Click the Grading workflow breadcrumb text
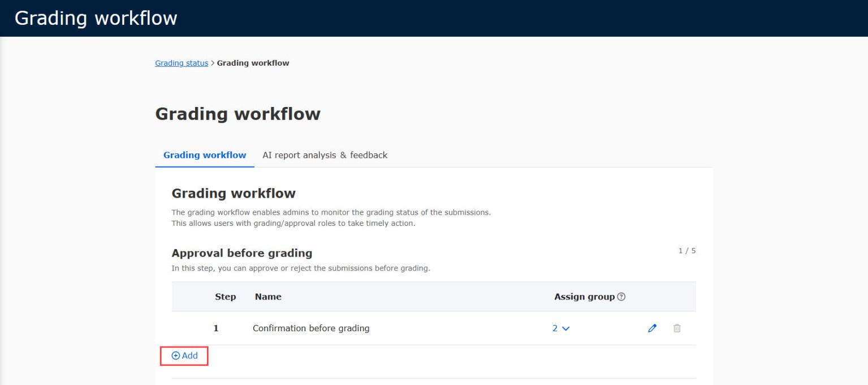Image resolution: width=868 pixels, height=385 pixels. point(253,63)
